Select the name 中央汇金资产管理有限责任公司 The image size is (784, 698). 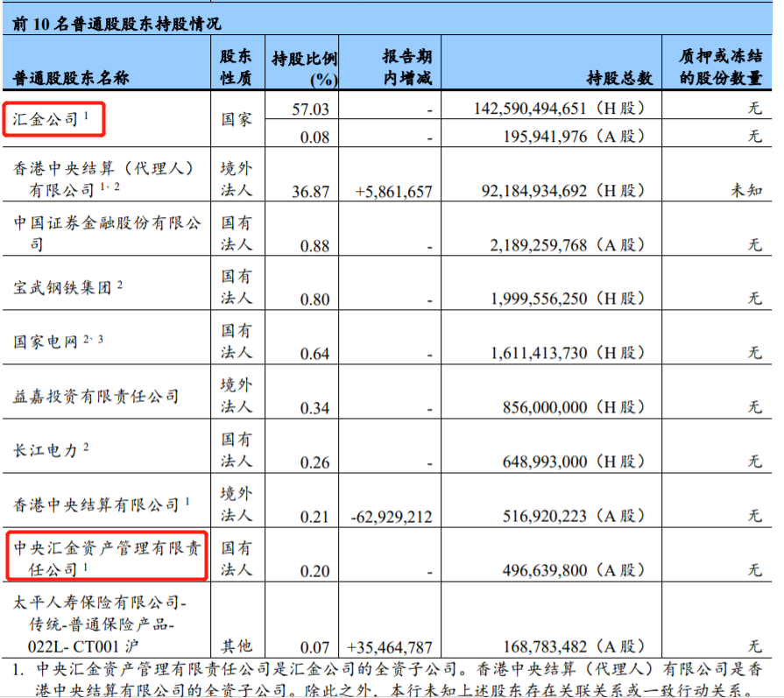107,558
